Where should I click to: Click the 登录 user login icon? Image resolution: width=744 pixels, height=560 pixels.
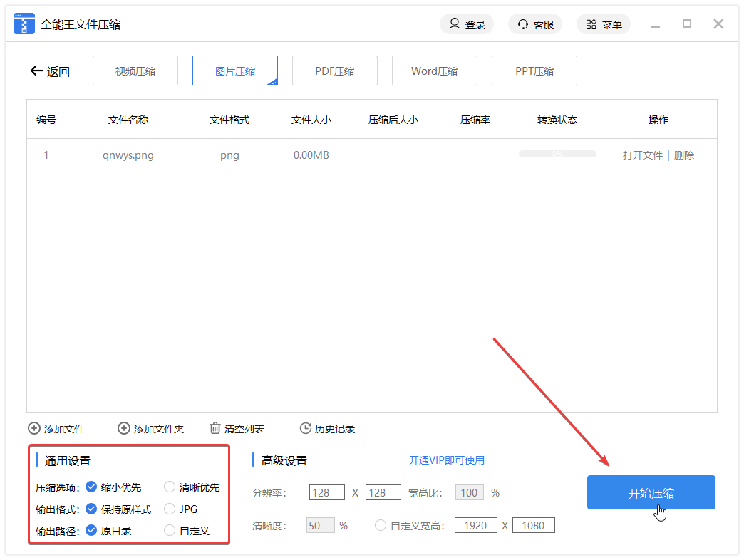(454, 24)
